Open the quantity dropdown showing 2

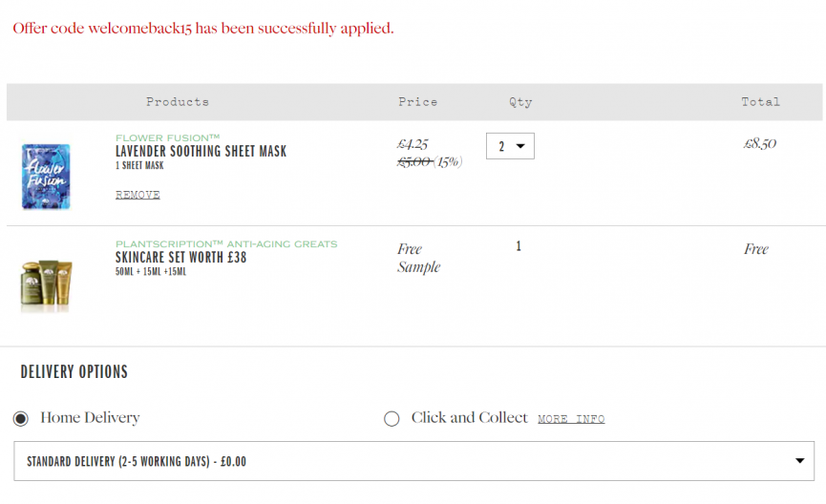point(510,146)
